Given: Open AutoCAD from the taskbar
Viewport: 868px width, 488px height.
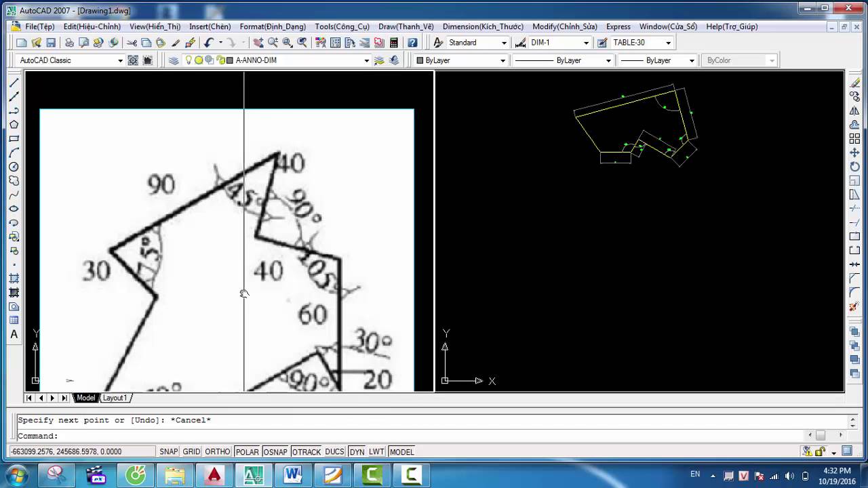Looking at the screenshot, I should pyautogui.click(x=214, y=475).
